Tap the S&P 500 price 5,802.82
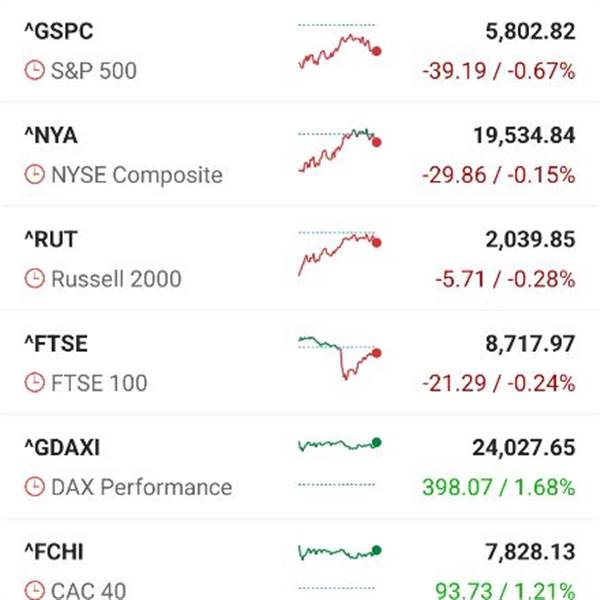Screen dimensions: 600x600 coord(530,31)
